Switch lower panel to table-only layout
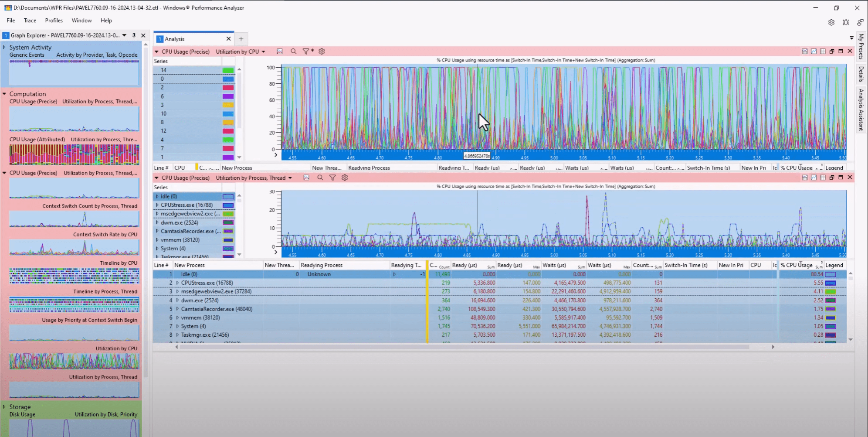 (823, 178)
